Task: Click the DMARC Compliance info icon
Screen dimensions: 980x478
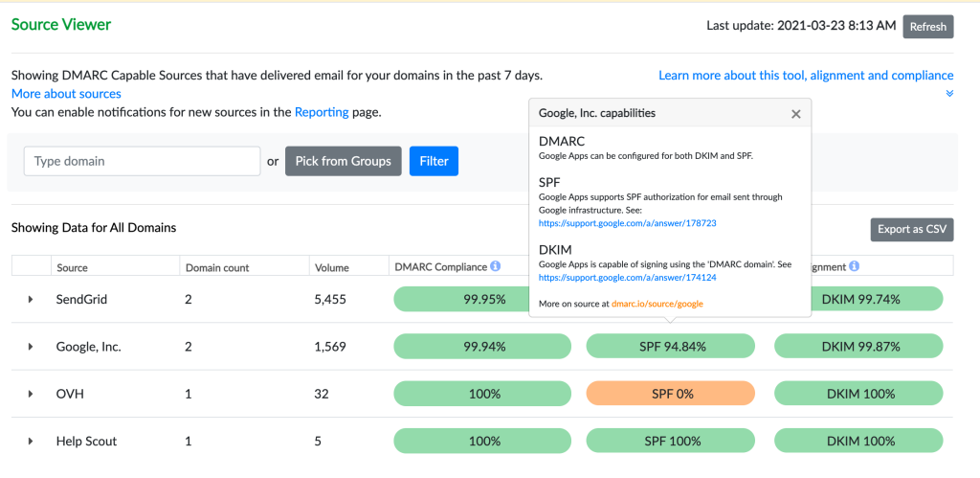Action: pyautogui.click(x=496, y=266)
